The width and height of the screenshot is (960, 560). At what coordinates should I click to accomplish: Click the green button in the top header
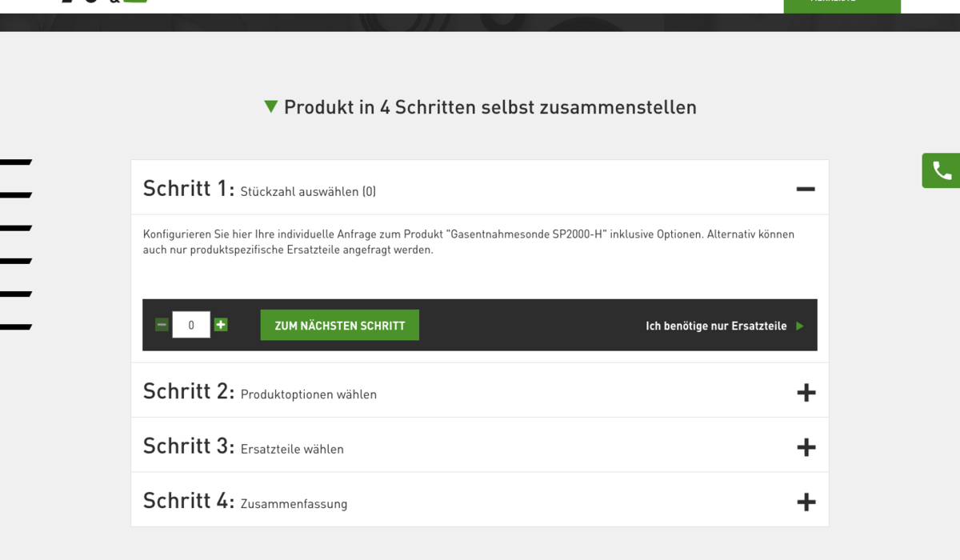coord(842,5)
